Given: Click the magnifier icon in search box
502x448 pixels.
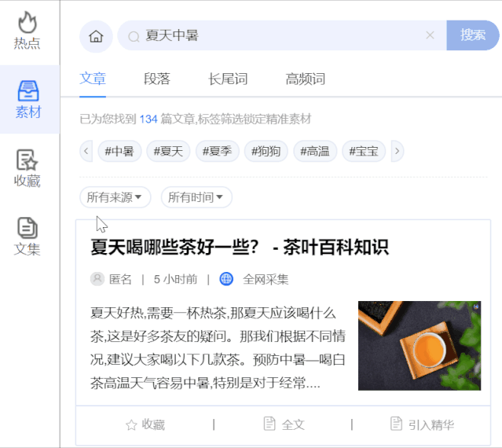Looking at the screenshot, I should [x=134, y=36].
